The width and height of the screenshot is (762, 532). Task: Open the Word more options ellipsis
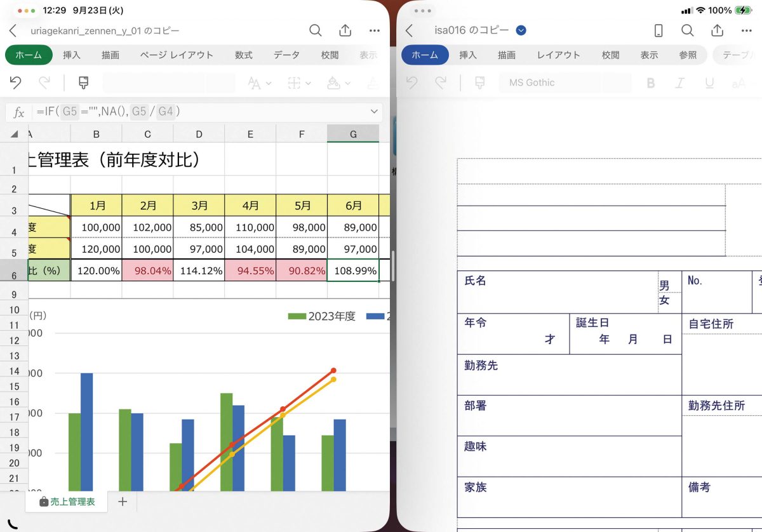(746, 30)
